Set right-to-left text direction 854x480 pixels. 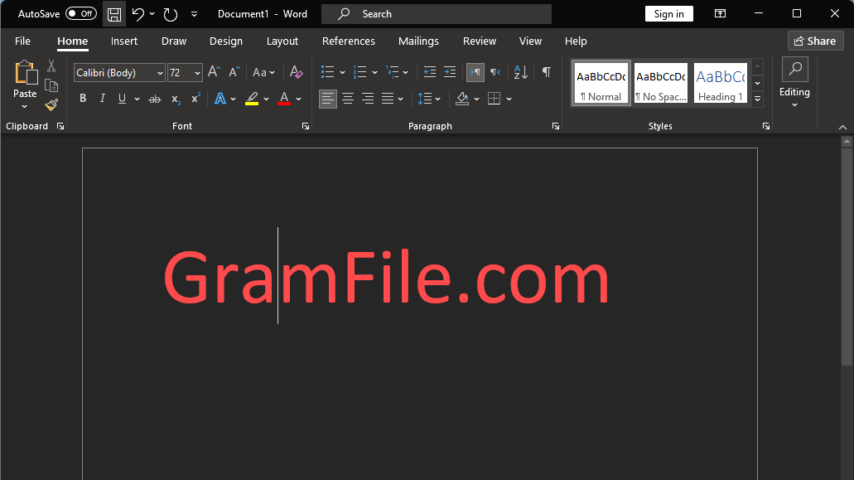click(x=495, y=72)
